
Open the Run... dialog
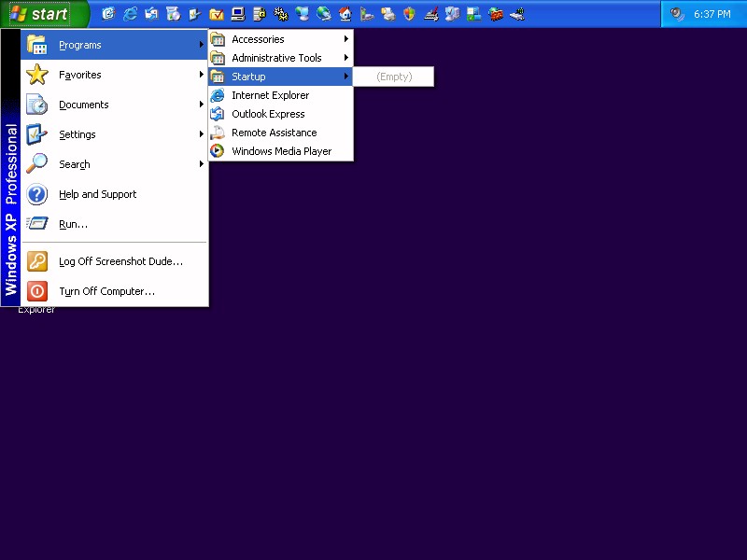click(x=73, y=224)
